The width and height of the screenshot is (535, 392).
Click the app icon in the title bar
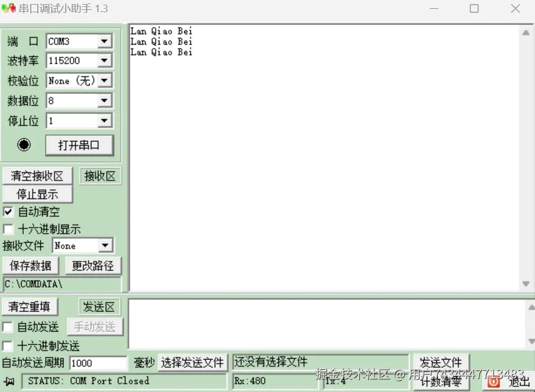[8, 9]
